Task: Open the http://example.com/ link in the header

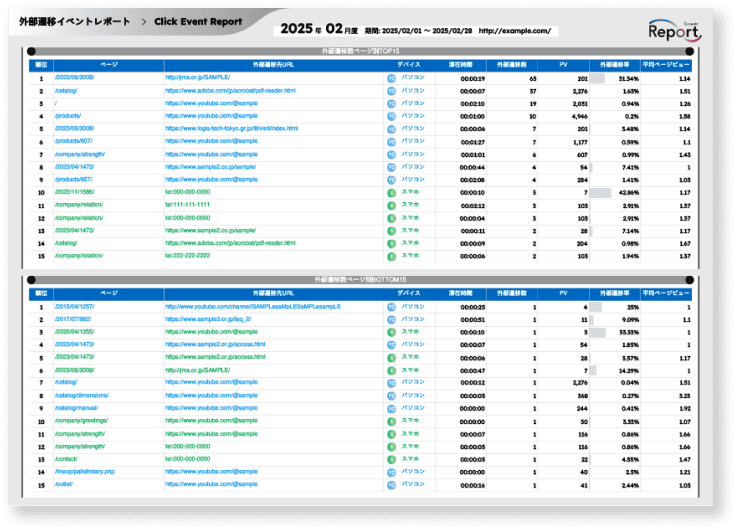Action: tap(515, 31)
